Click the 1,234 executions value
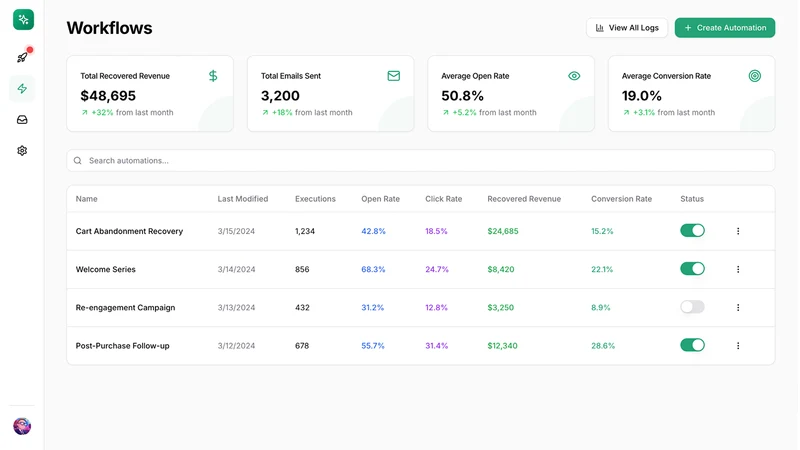800x450 pixels. pyautogui.click(x=305, y=231)
